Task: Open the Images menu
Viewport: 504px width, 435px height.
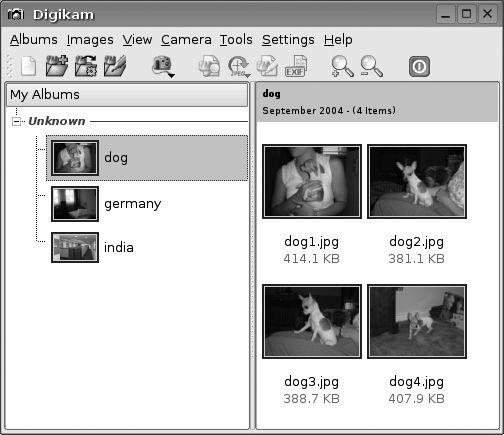Action: coord(90,40)
